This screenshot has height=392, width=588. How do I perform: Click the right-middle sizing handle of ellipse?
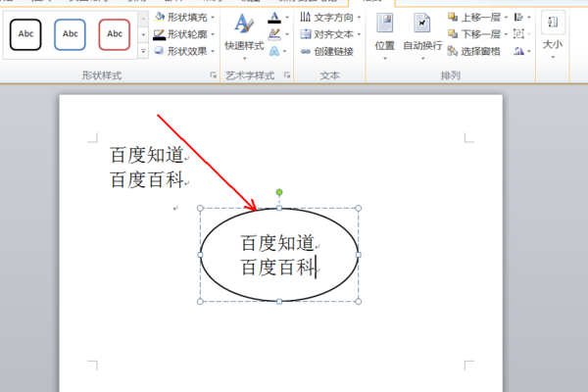tap(358, 255)
